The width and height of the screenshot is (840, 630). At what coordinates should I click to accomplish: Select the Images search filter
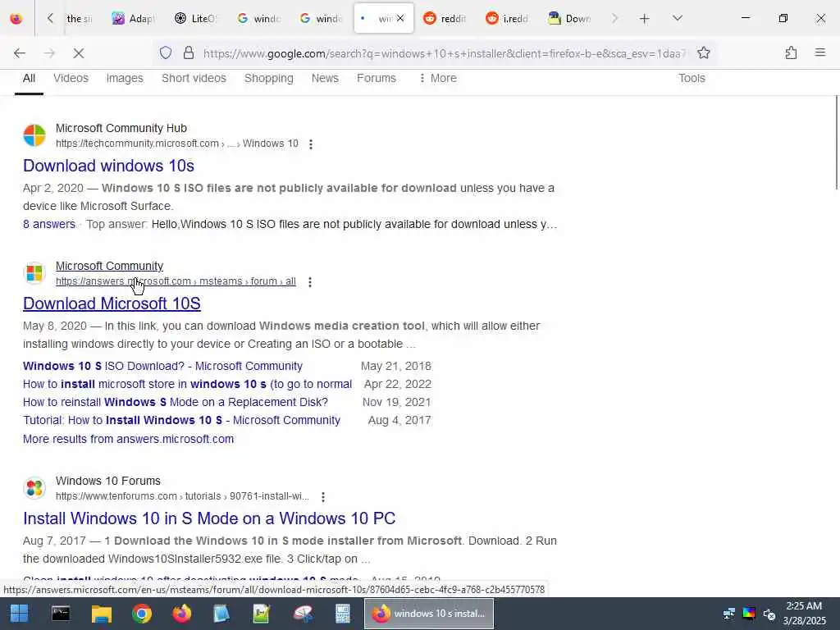click(125, 78)
